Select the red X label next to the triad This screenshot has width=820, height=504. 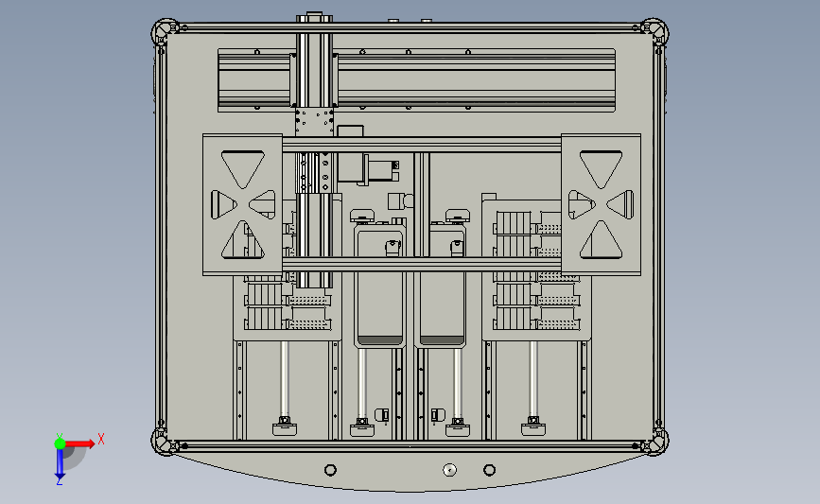101,439
